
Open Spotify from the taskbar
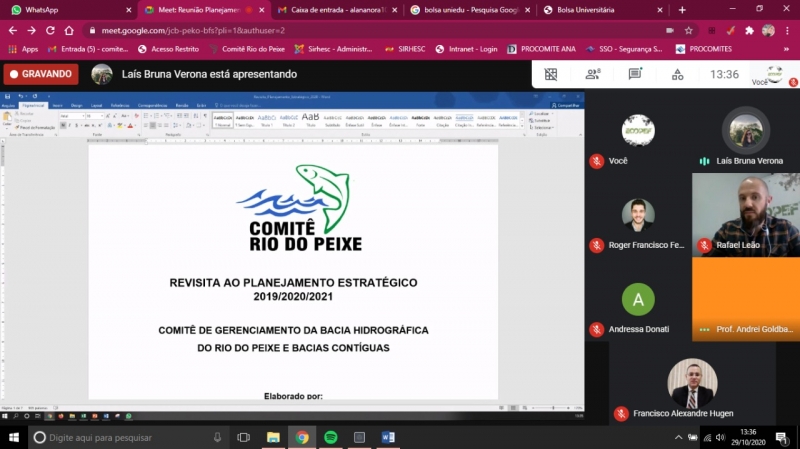[x=331, y=437]
